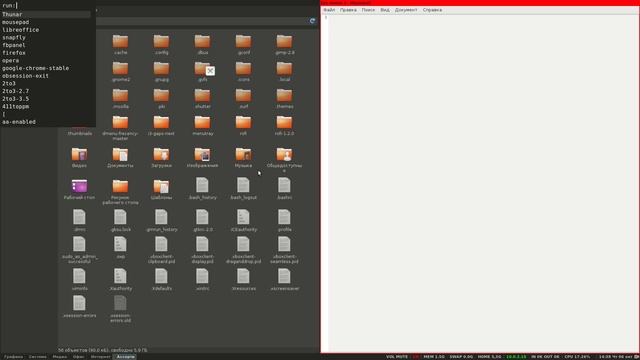Click CPU usage indicator in status bar
The height and width of the screenshot is (360, 640).
pos(577,357)
